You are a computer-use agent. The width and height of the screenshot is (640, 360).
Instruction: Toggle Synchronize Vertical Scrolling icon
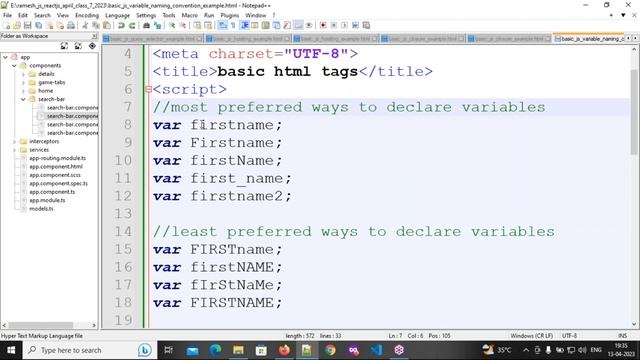click(x=197, y=25)
